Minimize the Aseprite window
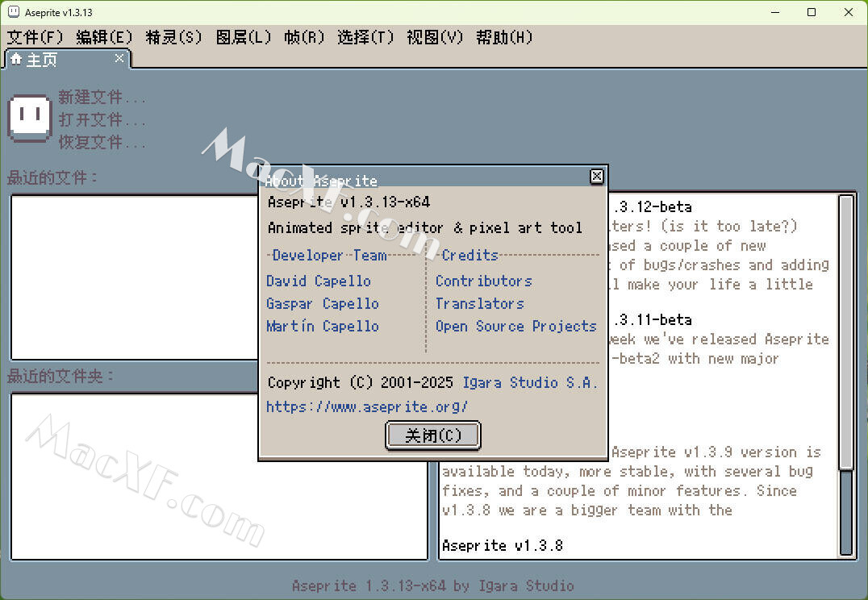868x600 pixels. coord(775,12)
